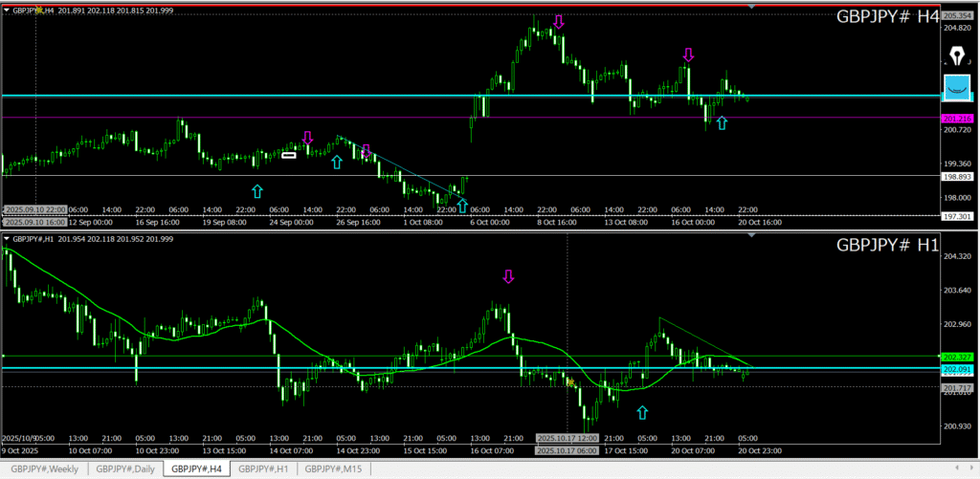
Task: Select the cyan up arrow near 19 Sep
Action: [256, 191]
